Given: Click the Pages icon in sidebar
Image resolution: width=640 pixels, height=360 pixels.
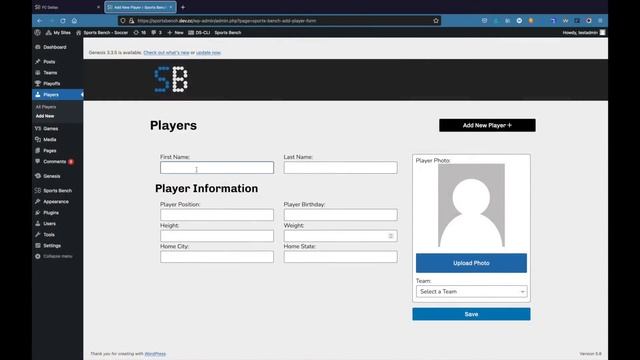Looking at the screenshot, I should pos(38,150).
